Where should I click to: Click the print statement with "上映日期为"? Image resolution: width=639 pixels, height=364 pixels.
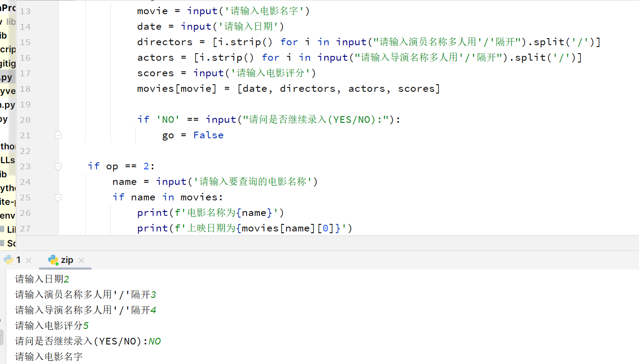click(245, 228)
